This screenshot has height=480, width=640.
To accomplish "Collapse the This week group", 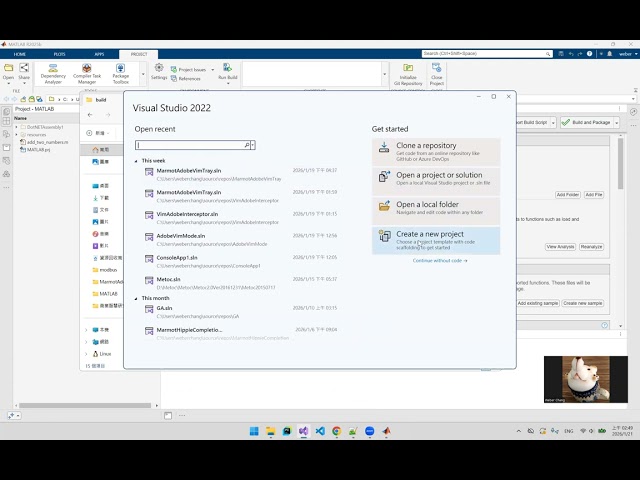I will 136,161.
